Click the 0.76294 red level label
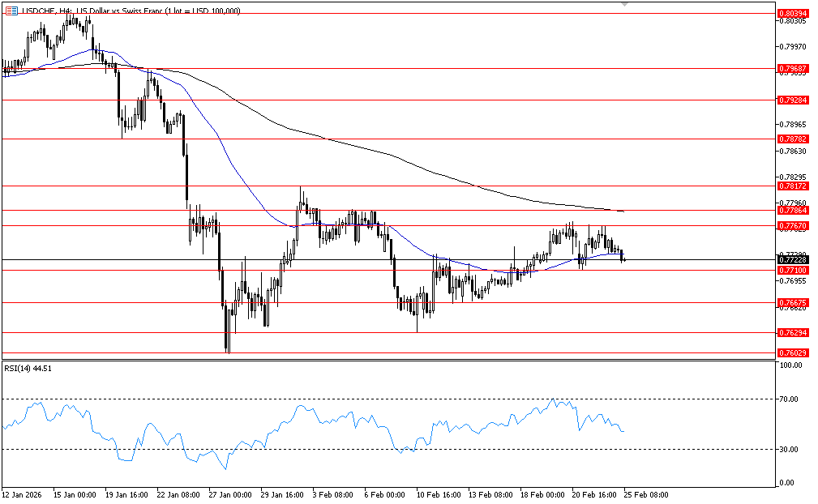The width and height of the screenshot is (818, 504). point(790,333)
